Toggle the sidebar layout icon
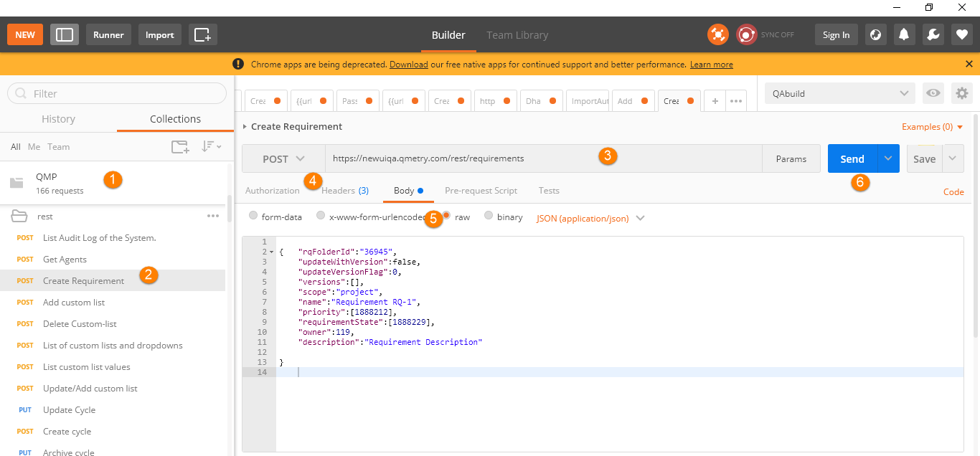980x456 pixels. [x=65, y=34]
